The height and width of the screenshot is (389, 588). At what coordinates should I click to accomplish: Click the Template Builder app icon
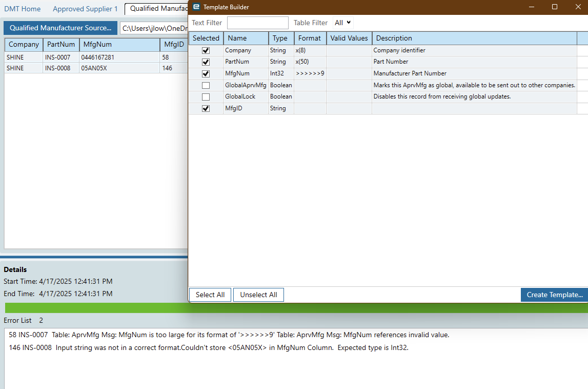[196, 7]
